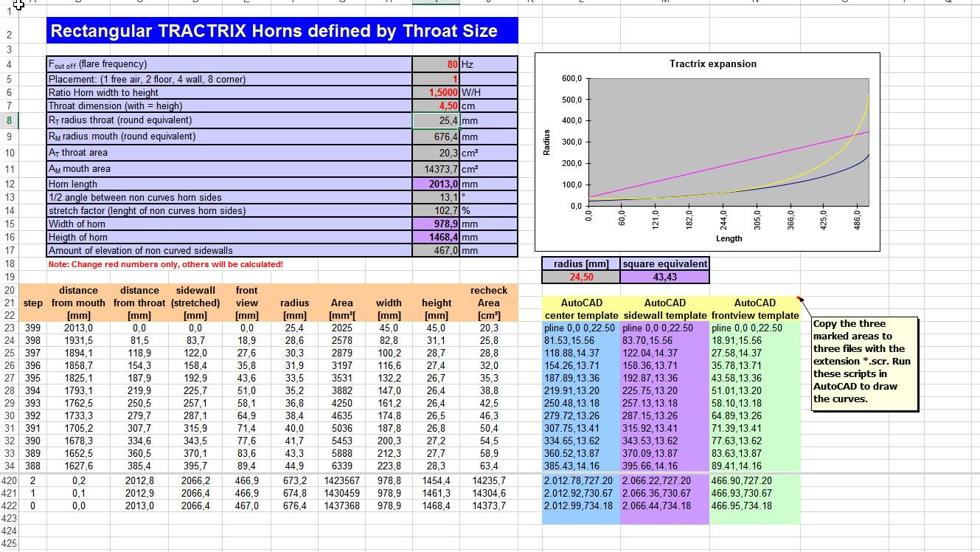Select Throat dimension value 4,50
Screen dimensions: 980x552
tap(437, 106)
